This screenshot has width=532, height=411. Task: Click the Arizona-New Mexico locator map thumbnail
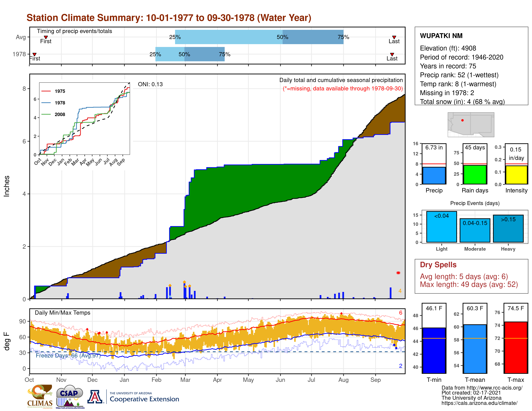pos(471,125)
